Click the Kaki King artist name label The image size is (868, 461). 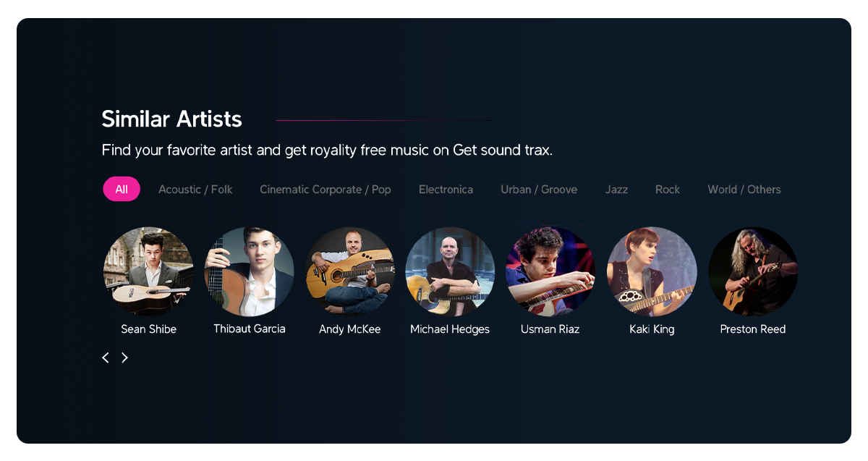click(652, 329)
